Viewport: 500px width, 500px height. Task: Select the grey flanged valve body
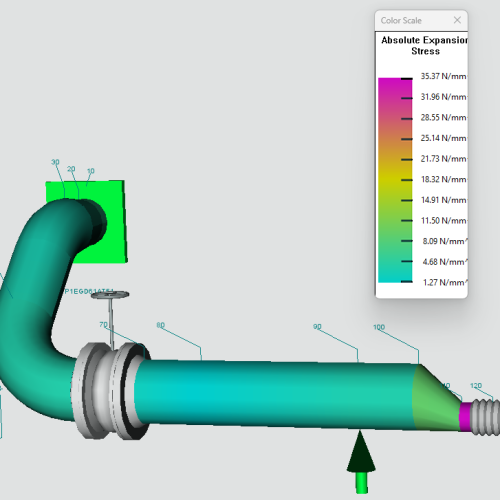(110, 390)
